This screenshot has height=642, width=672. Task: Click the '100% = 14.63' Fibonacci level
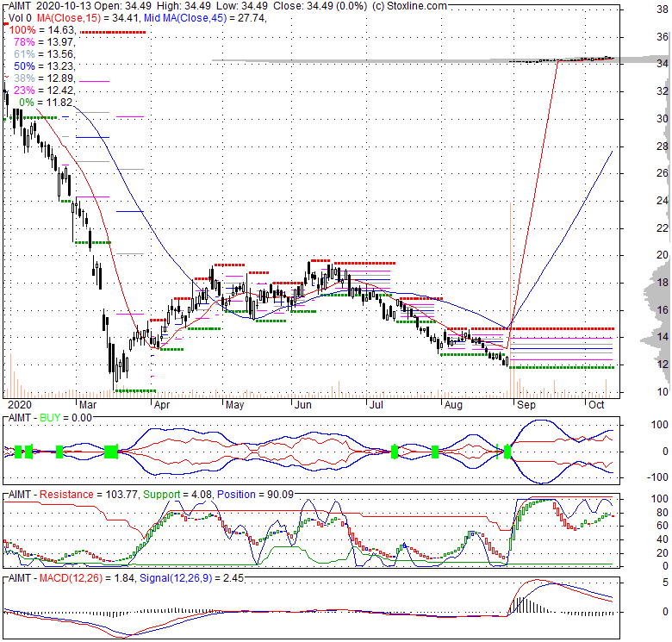click(x=42, y=30)
